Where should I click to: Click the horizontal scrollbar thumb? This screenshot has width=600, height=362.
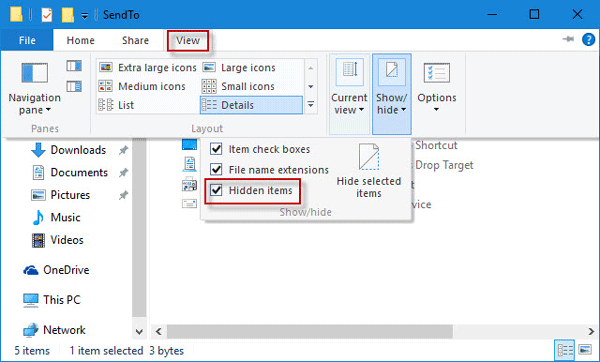coord(310,331)
